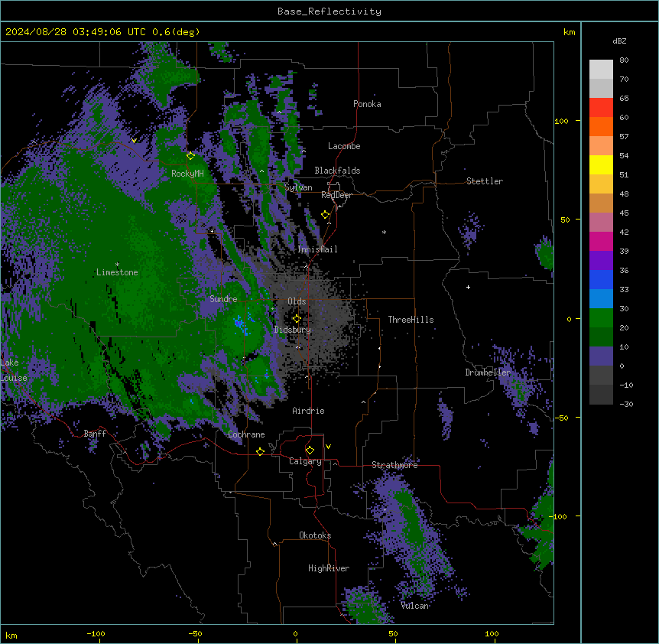This screenshot has width=659, height=644.
Task: Click the Cochrane label
Action: point(246,434)
